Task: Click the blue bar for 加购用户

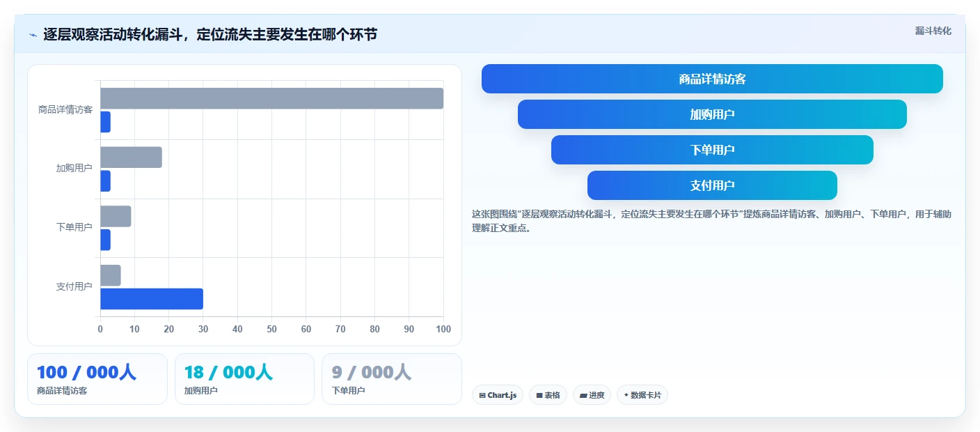Action: 105,181
